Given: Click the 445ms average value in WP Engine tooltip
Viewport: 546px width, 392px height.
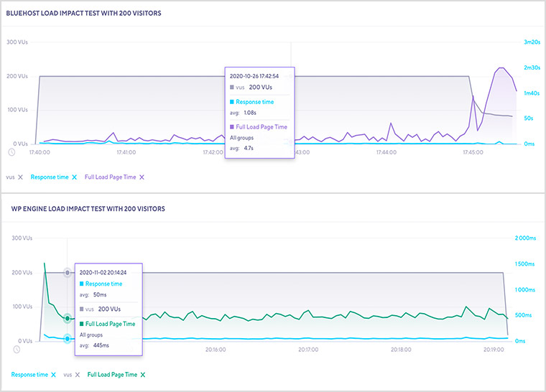Looking at the screenshot, I should (x=101, y=345).
